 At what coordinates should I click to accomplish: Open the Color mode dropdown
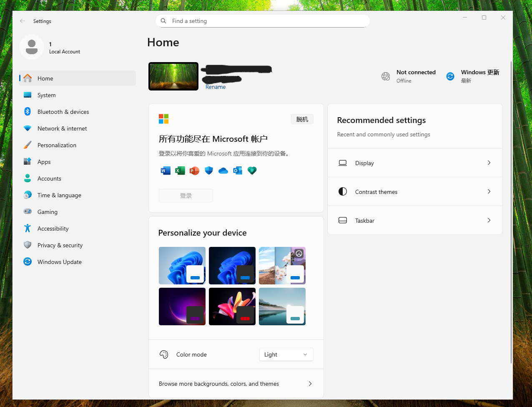coord(286,354)
